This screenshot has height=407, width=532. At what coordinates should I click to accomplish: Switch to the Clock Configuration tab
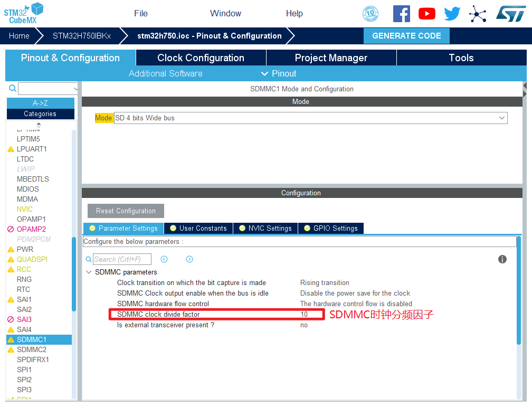pyautogui.click(x=201, y=58)
